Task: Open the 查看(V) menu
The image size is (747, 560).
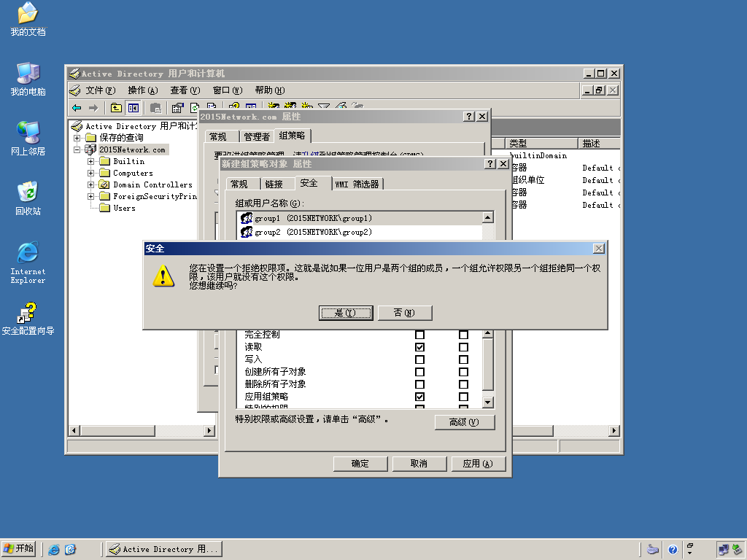Action: click(185, 90)
